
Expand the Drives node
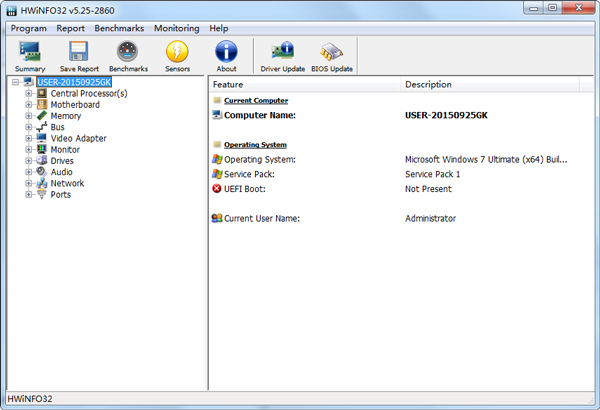29,160
